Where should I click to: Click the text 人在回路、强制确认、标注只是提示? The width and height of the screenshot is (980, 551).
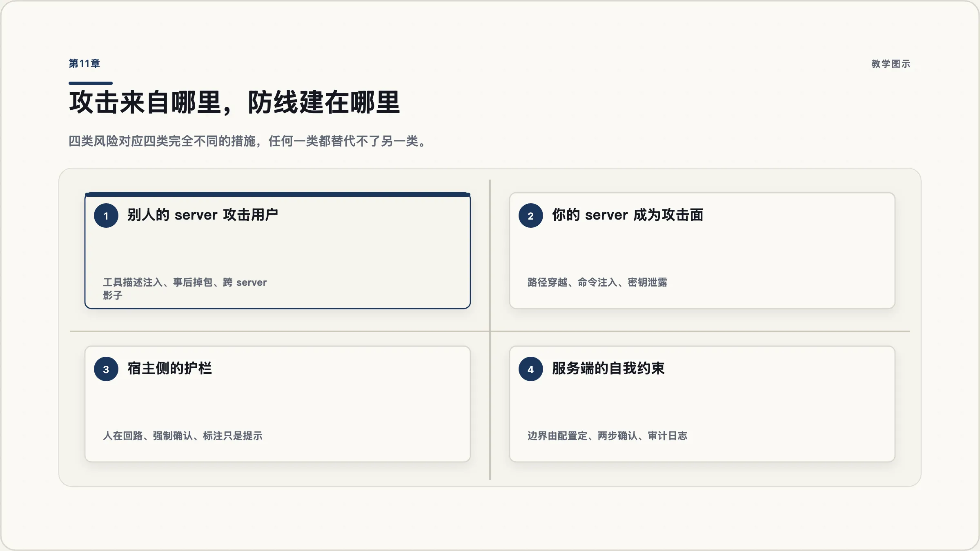(183, 435)
